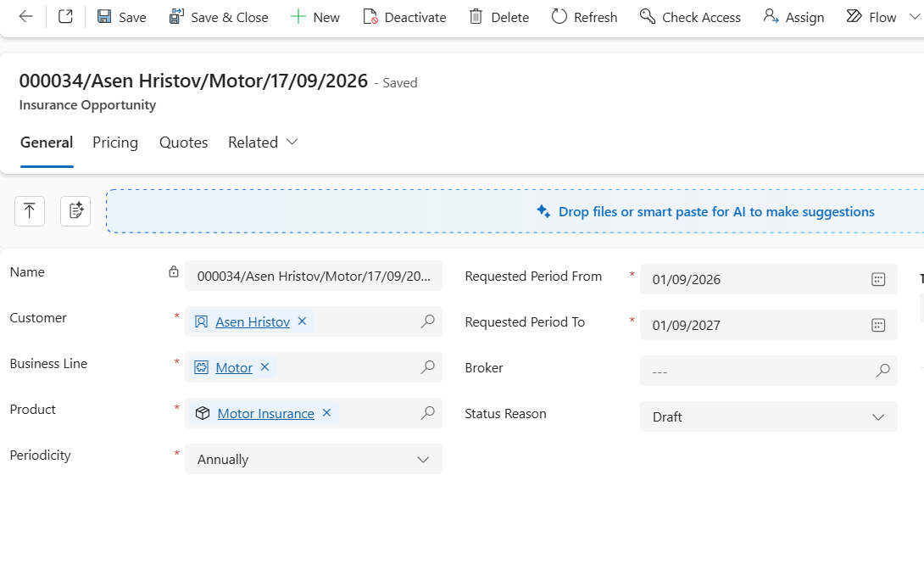
Task: Open Asen Hristov customer link
Action: (253, 321)
